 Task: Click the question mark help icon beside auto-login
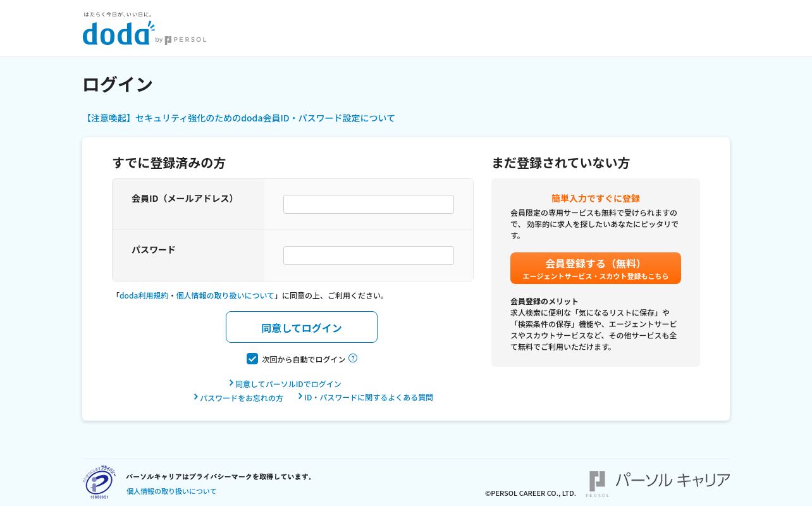(353, 358)
